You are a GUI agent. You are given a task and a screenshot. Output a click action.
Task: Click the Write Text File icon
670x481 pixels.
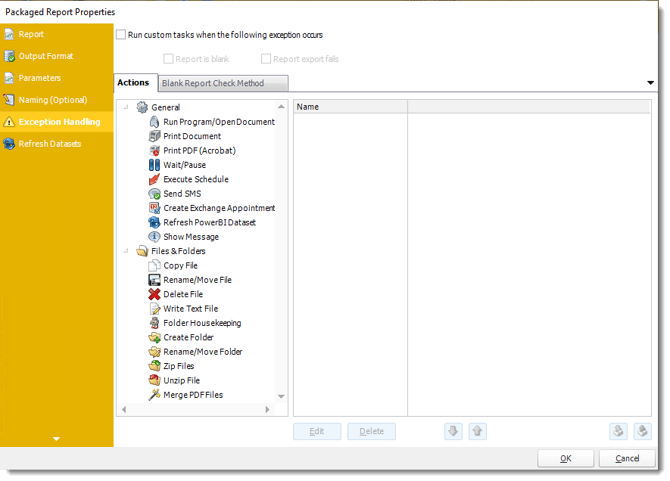click(x=154, y=309)
